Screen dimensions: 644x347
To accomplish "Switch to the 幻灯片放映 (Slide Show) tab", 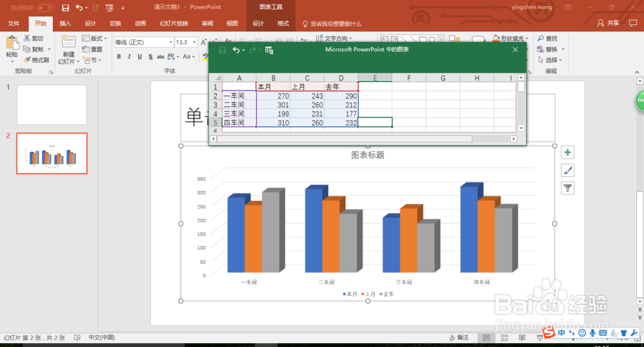I will pos(174,23).
